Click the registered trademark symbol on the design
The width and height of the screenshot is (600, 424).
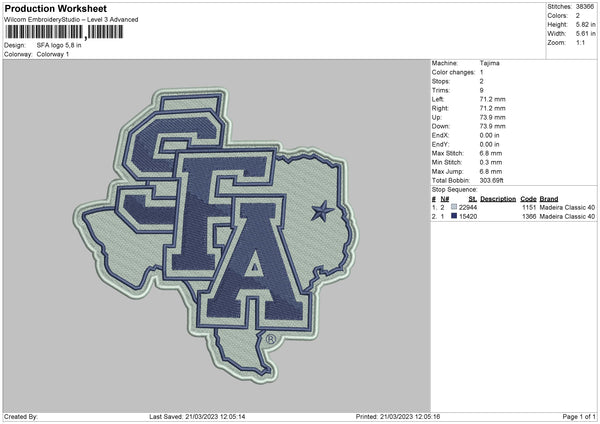coord(271,339)
